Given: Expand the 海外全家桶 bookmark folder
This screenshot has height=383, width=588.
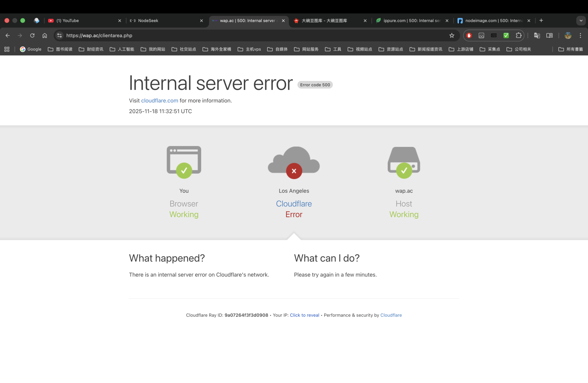Looking at the screenshot, I should (x=217, y=49).
